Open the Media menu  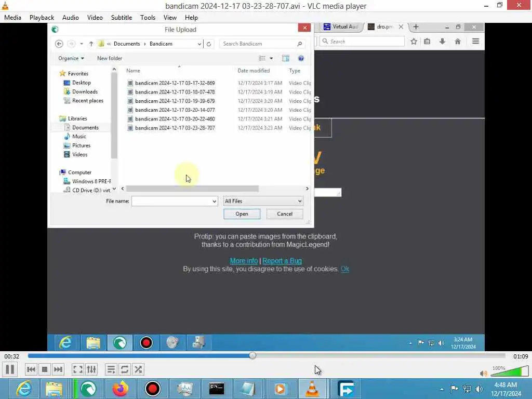tap(12, 18)
